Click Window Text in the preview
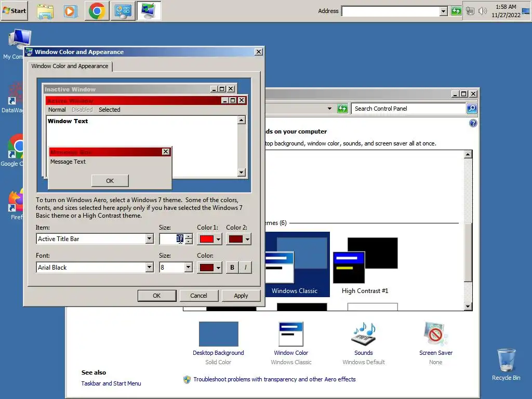Viewport: 532px width, 399px height. [68, 121]
